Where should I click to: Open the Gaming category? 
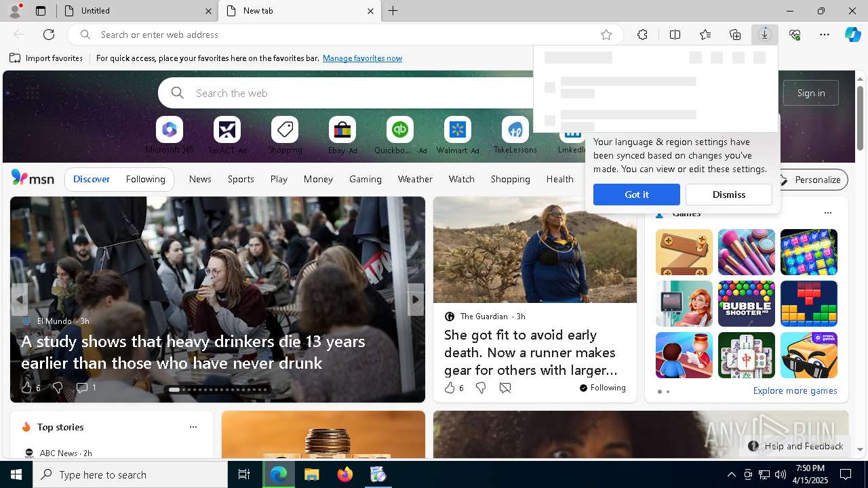[366, 179]
